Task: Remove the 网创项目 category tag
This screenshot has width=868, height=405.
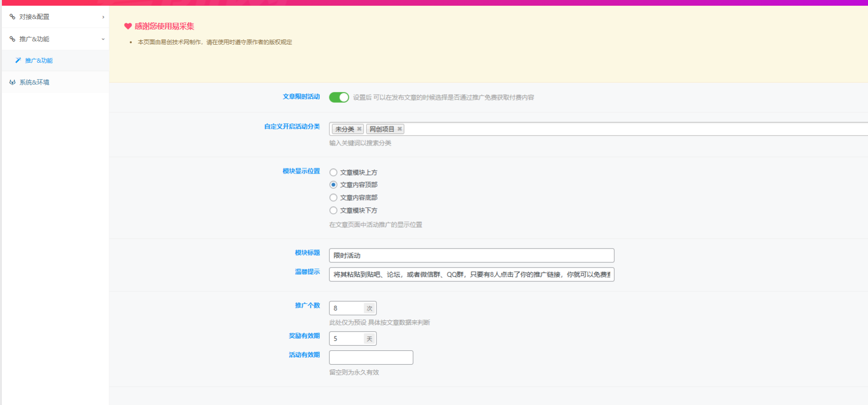Action: click(400, 129)
